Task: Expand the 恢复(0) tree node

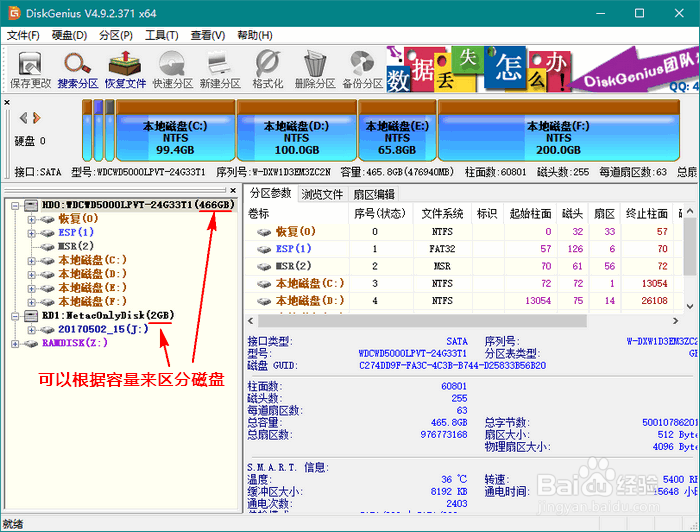Action: (x=31, y=219)
